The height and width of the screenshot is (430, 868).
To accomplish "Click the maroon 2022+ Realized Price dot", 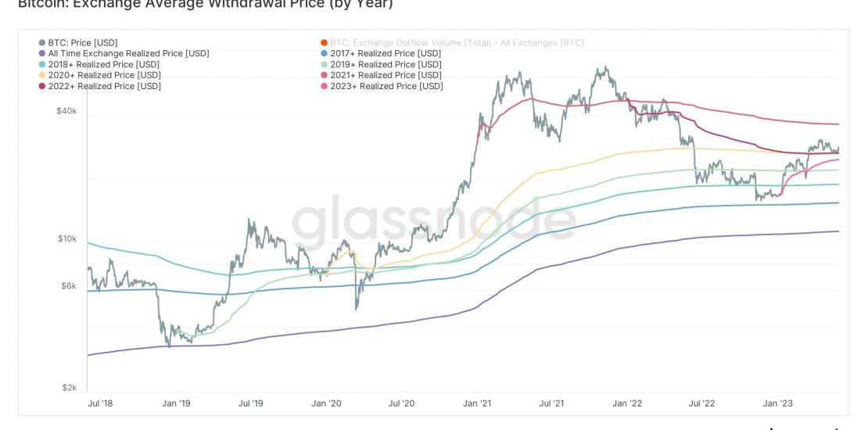I will click(41, 86).
